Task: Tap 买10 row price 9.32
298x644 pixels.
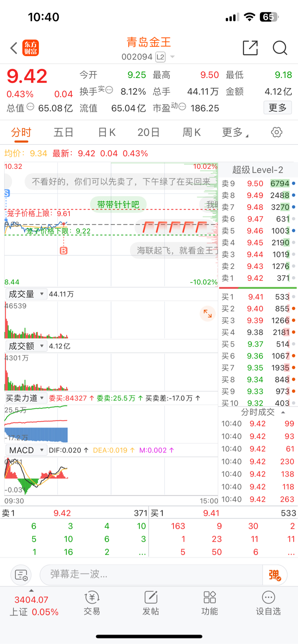Action: 255,403
